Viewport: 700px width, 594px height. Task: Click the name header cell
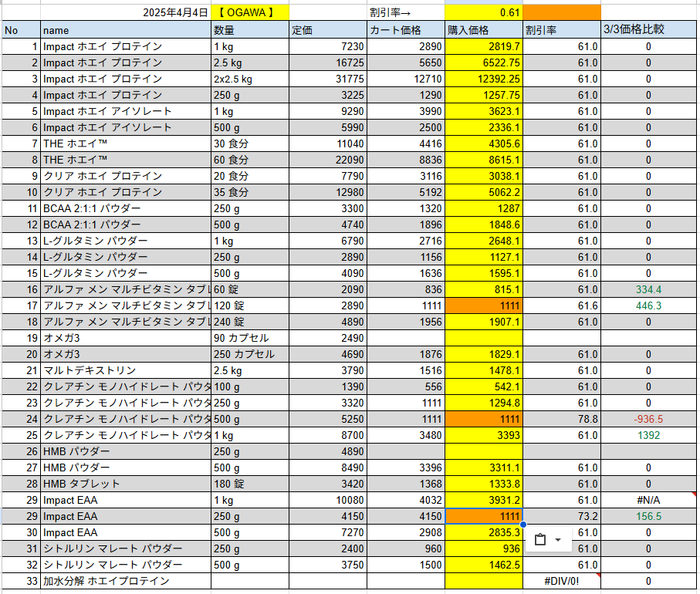[x=126, y=30]
